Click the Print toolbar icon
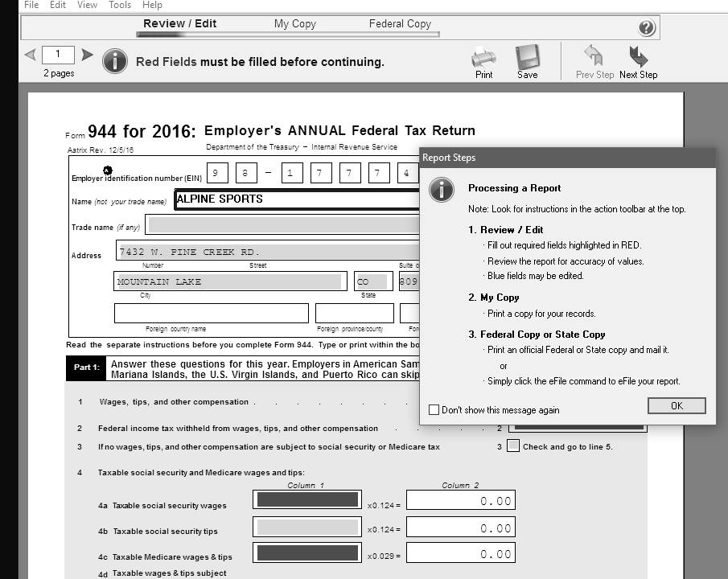 pyautogui.click(x=483, y=58)
